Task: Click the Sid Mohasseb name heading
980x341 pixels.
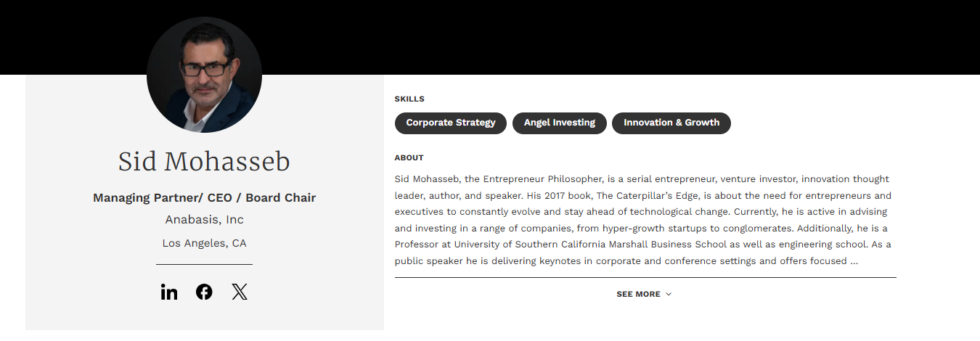Action: click(x=204, y=162)
